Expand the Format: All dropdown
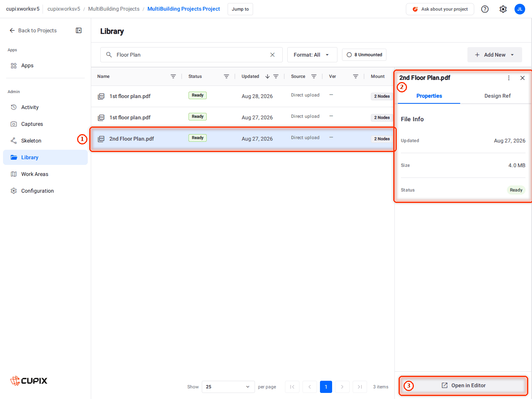The width and height of the screenshot is (532, 399). coord(312,55)
